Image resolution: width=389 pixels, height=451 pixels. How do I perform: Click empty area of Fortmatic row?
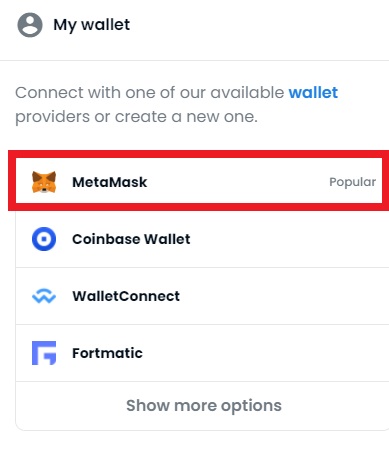[x=267, y=353]
